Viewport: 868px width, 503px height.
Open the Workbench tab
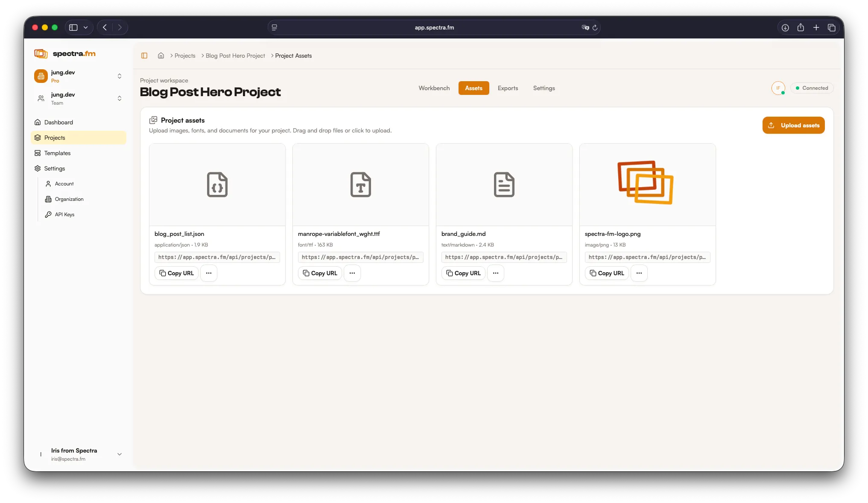pos(434,88)
